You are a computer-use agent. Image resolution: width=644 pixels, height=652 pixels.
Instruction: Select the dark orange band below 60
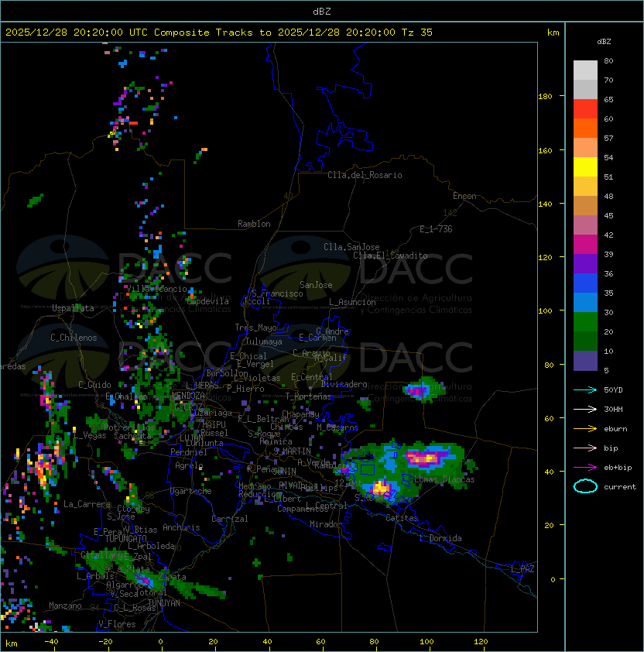point(585,128)
